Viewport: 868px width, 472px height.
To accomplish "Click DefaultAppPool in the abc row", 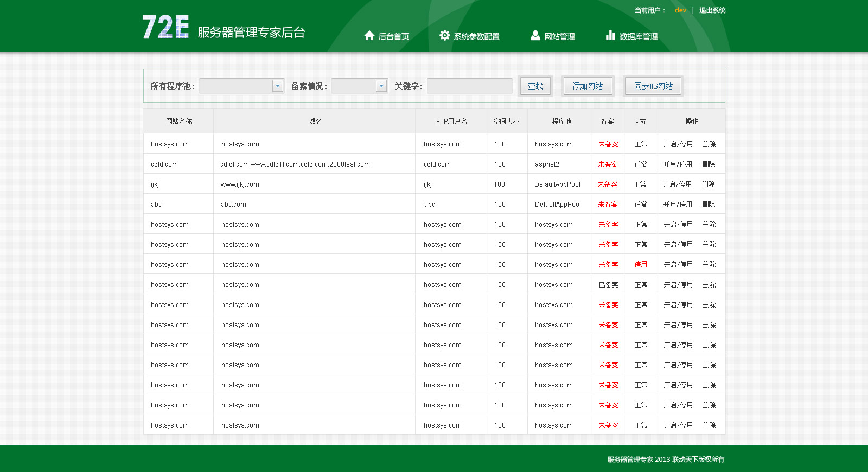I will click(558, 205).
